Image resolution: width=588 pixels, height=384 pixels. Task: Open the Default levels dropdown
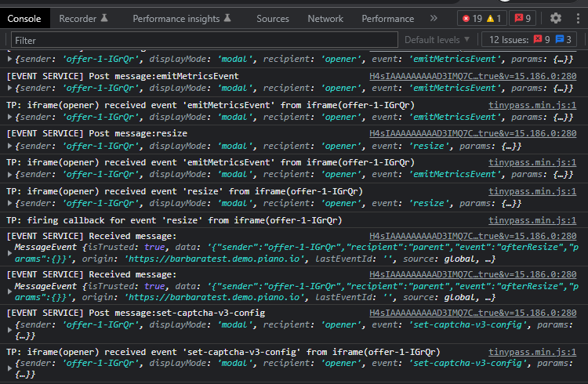pyautogui.click(x=437, y=39)
